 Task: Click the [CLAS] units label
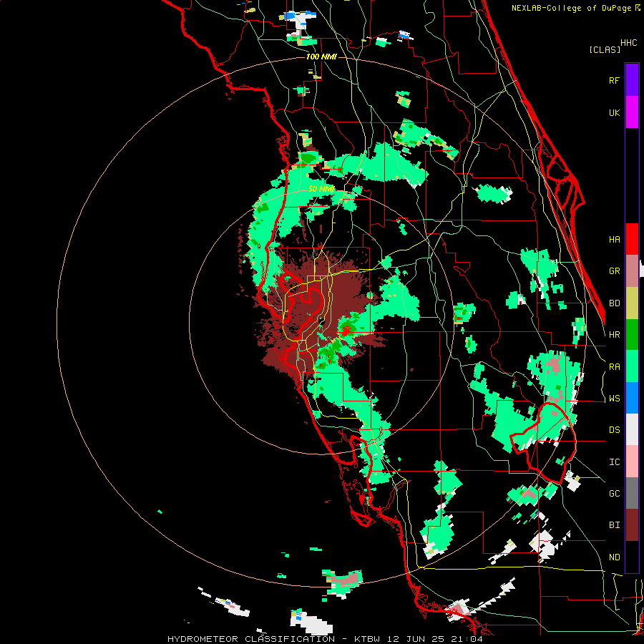pos(605,49)
